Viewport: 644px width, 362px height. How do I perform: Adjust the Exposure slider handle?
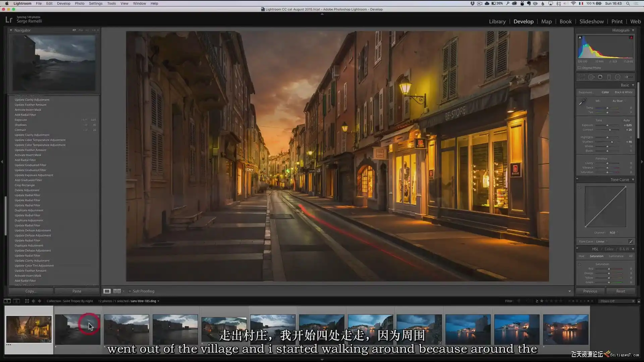click(x=607, y=125)
